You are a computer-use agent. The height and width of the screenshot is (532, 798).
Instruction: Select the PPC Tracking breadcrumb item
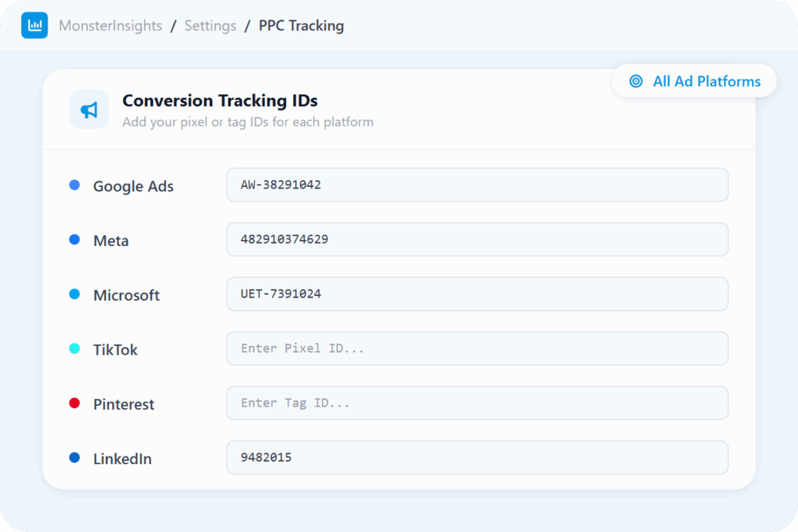[301, 26]
